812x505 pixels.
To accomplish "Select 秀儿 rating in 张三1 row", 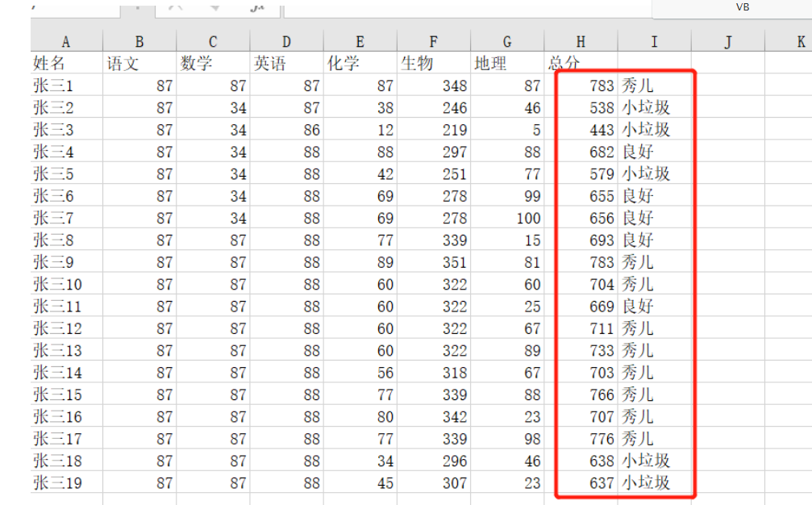I will (x=654, y=85).
